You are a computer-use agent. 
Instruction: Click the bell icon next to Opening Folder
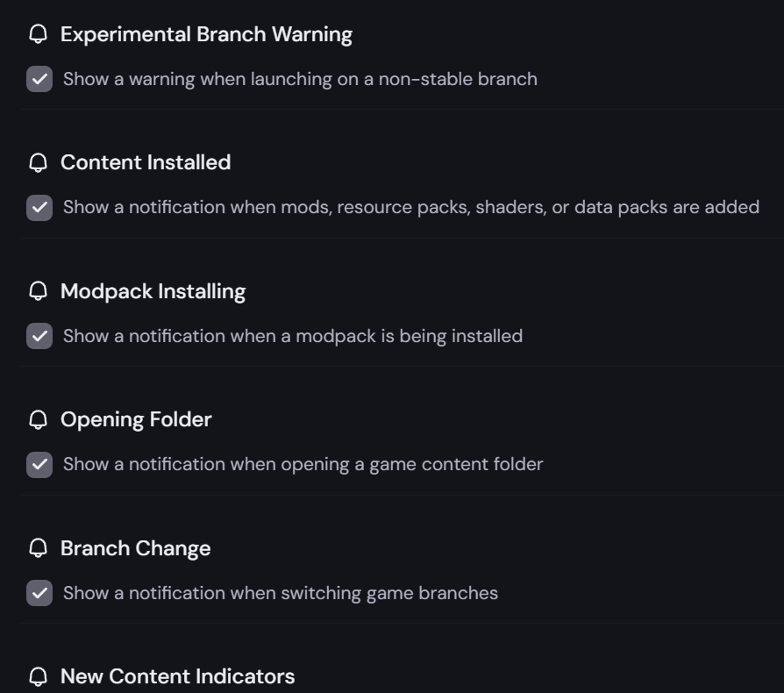pos(38,419)
